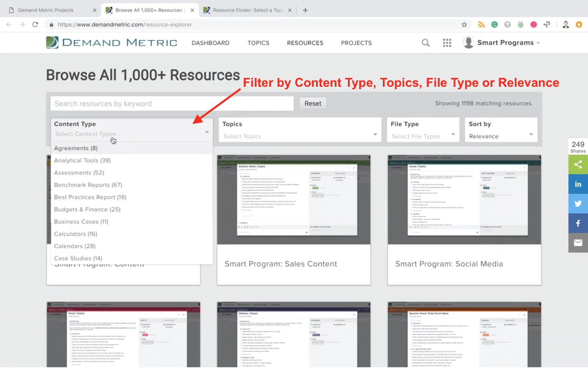This screenshot has height=368, width=588.
Task: Reload the page with the refresh icon
Action: [x=35, y=24]
